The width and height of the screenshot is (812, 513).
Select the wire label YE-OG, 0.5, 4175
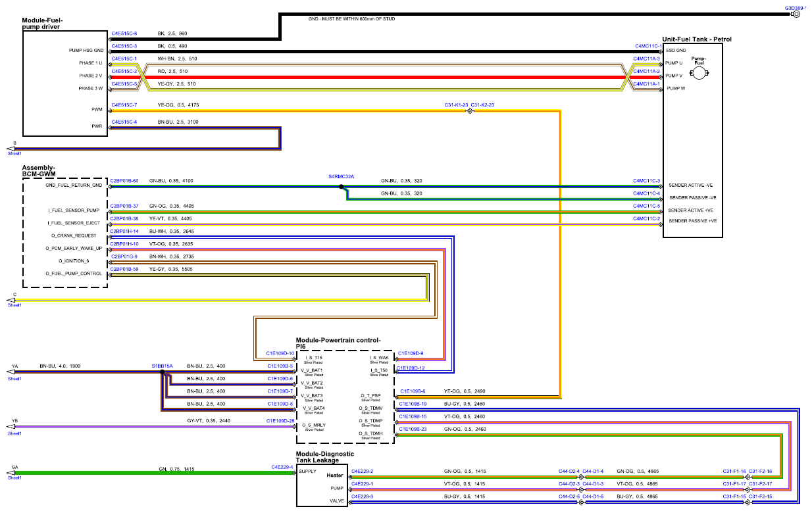(x=177, y=105)
